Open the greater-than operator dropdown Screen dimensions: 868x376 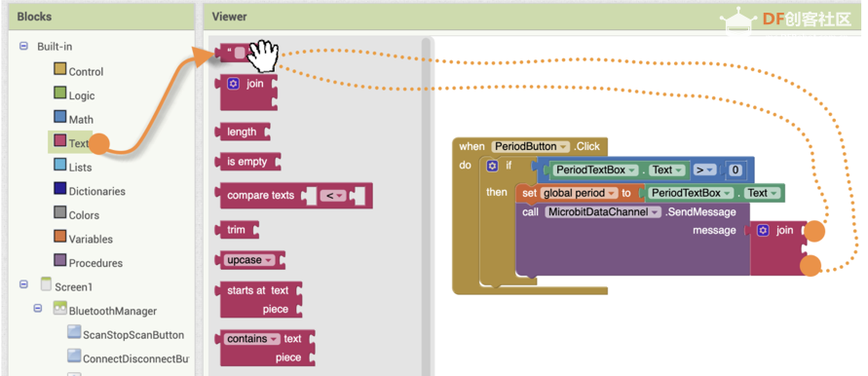pos(704,170)
